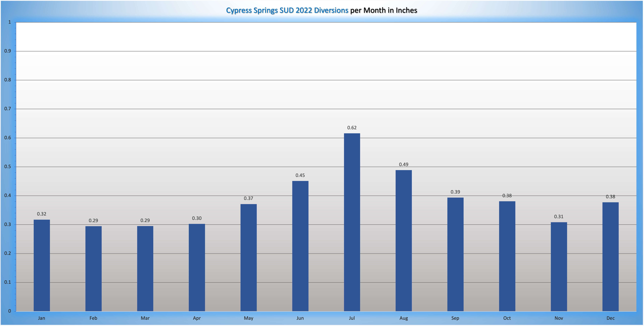
Task: Click the y-axis value 0.3
Action: coord(8,224)
